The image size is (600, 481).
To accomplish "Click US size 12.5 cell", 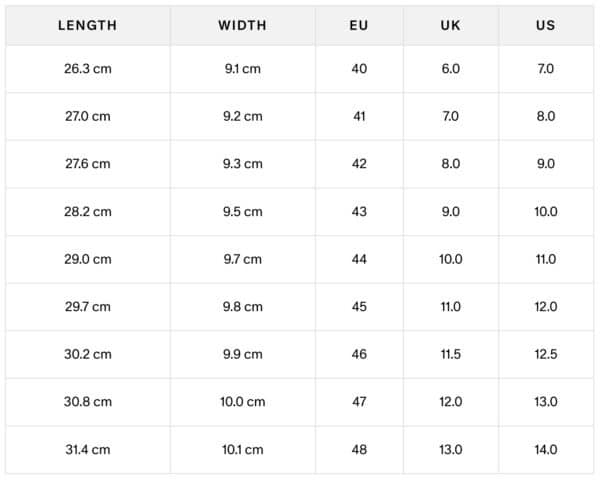I will click(545, 354).
